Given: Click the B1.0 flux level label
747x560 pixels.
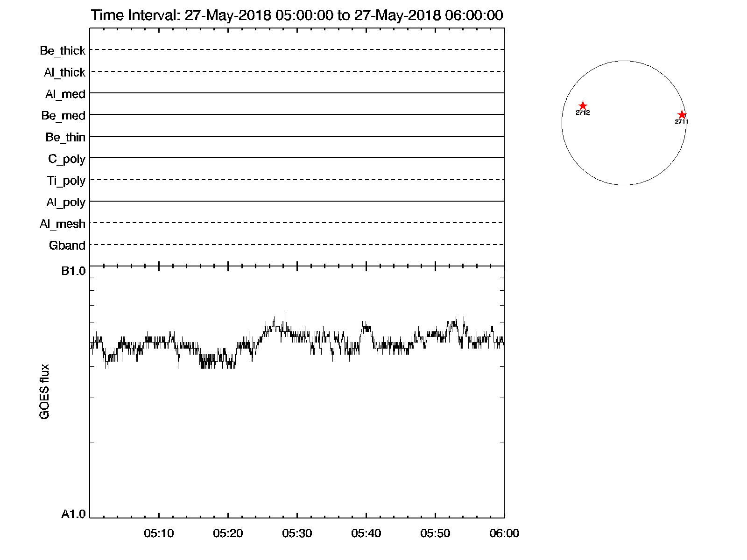Looking at the screenshot, I should pyautogui.click(x=73, y=271).
